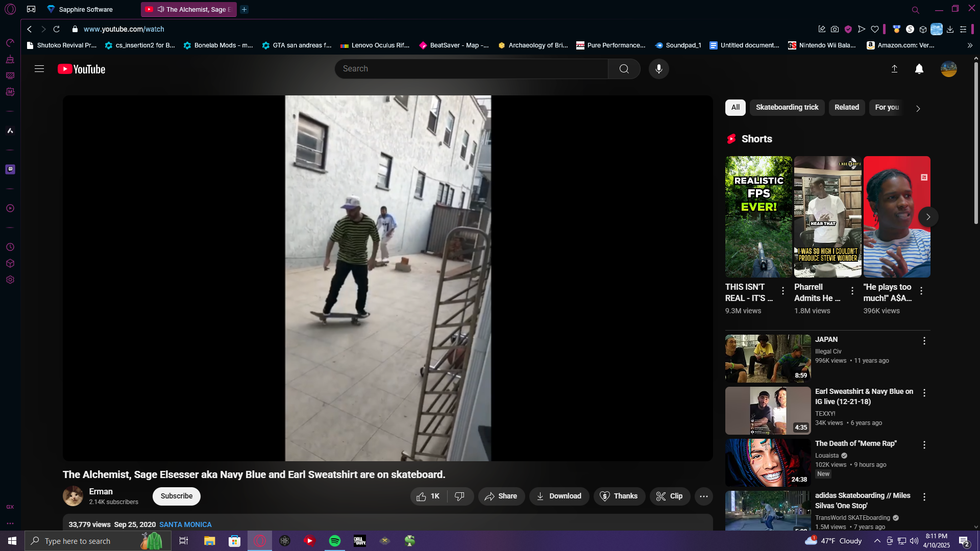Dislike the video with thumbs down
Viewport: 980px width, 551px height.
[x=459, y=496]
